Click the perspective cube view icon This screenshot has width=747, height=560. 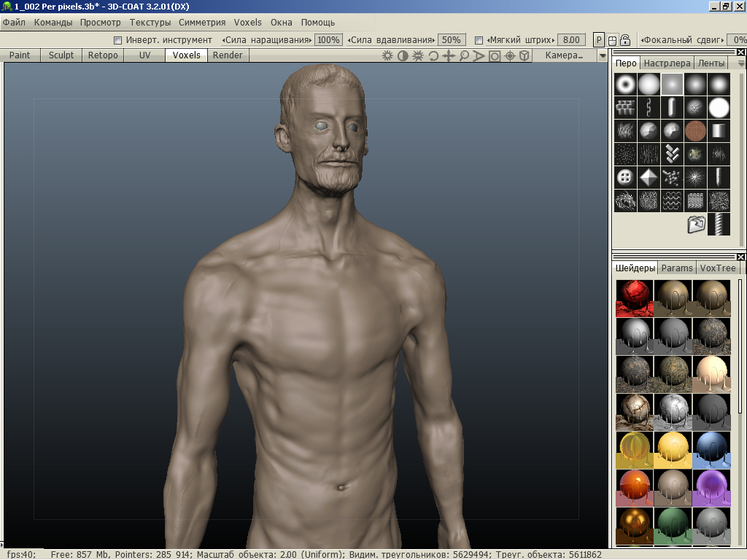click(x=525, y=55)
